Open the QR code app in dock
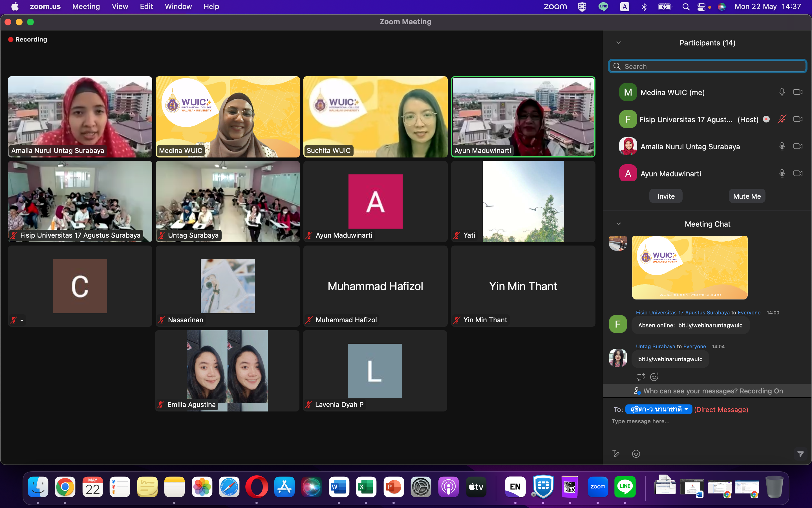 point(570,487)
